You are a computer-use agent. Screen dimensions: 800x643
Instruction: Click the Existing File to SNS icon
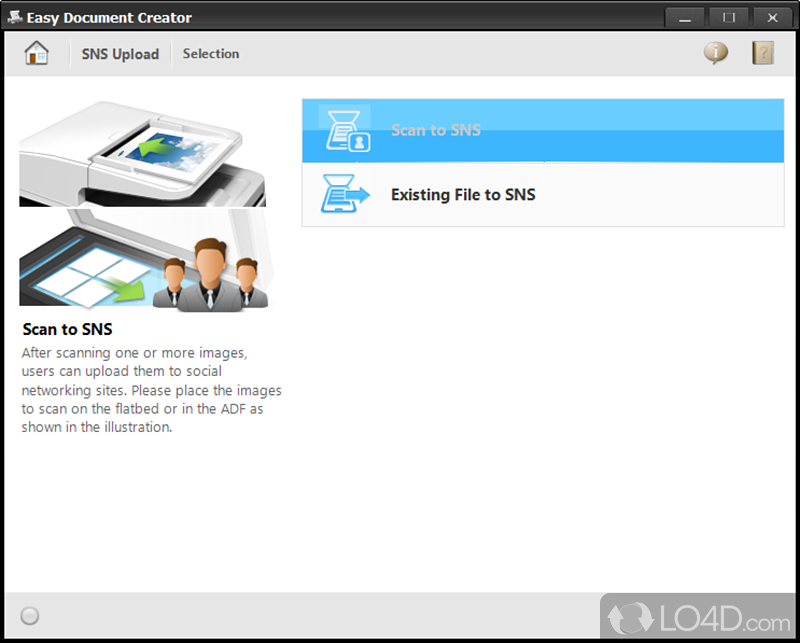pos(345,194)
